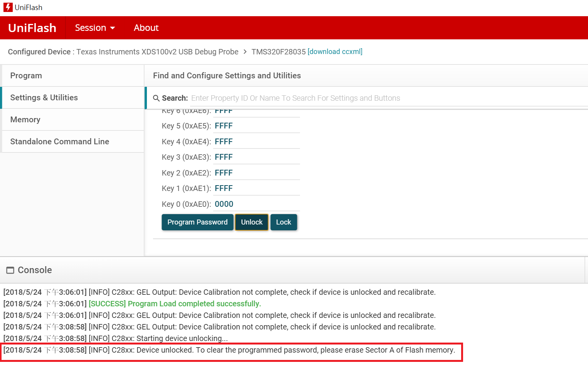Click Texas Instruments XDS100v2 USB Debug Probe text
This screenshot has width=588, height=380.
tap(157, 52)
